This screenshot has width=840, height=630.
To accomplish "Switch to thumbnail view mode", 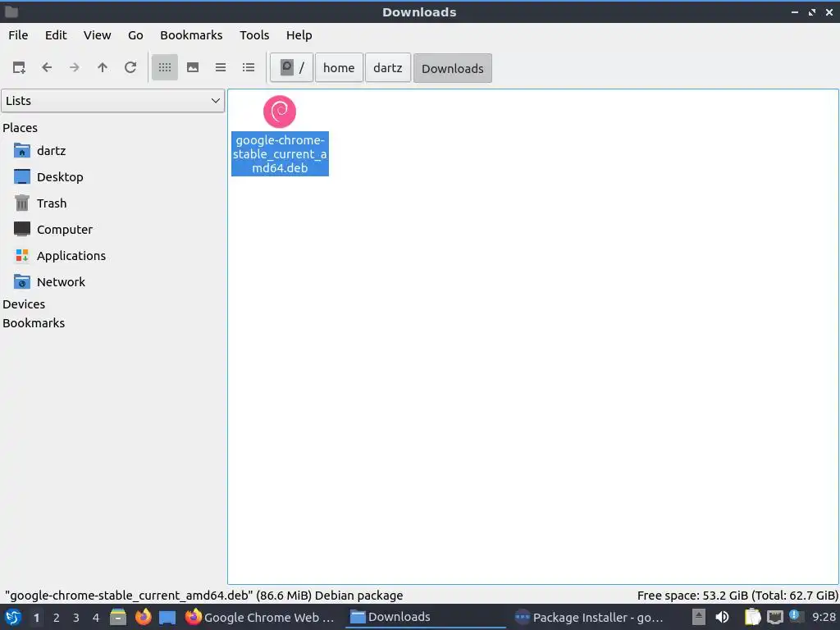I will (193, 67).
